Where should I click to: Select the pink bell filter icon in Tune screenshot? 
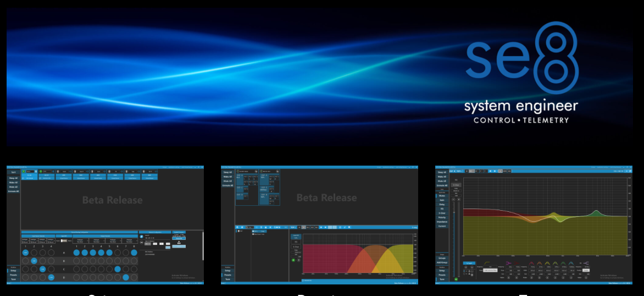[x=531, y=263]
